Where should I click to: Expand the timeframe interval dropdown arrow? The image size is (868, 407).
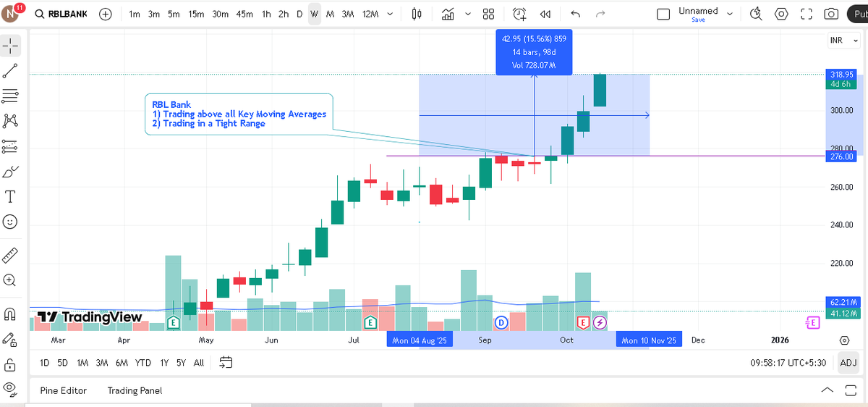coord(391,14)
